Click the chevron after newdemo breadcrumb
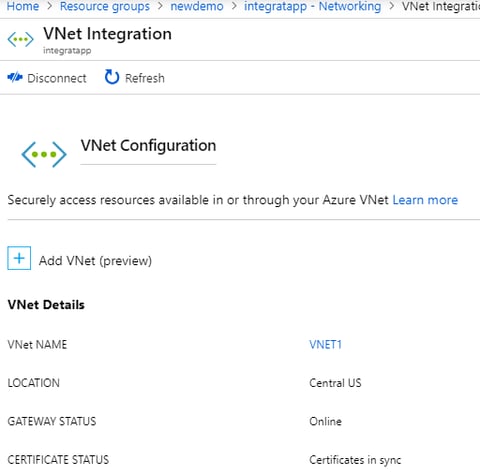The width and height of the screenshot is (480, 475). (234, 6)
